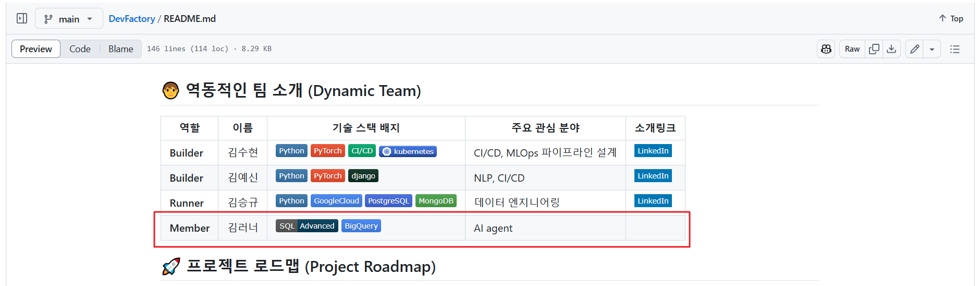Screen dimensions: 980x286
Task: Open the main branch dropdown
Action: click(x=69, y=19)
